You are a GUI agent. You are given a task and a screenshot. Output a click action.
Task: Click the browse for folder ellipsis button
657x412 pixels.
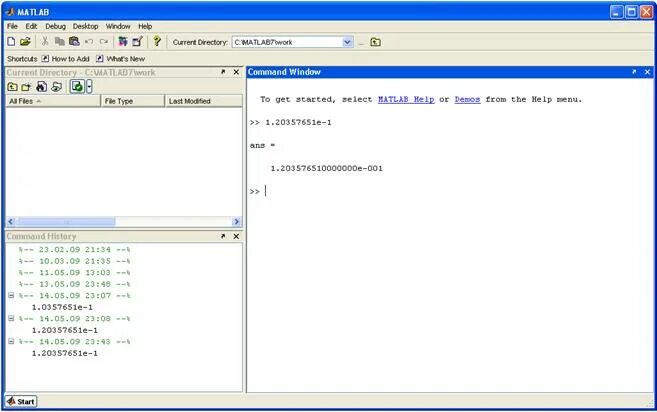(x=361, y=42)
